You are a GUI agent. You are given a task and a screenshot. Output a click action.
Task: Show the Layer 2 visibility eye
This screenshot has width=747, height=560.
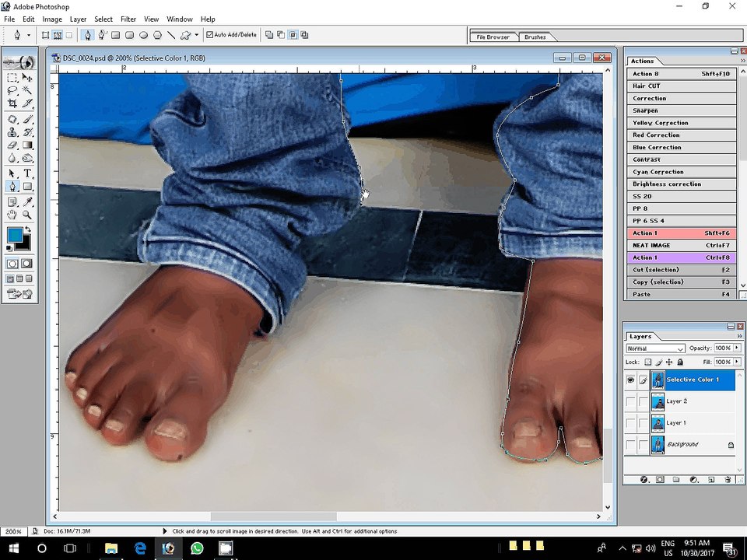tap(631, 401)
